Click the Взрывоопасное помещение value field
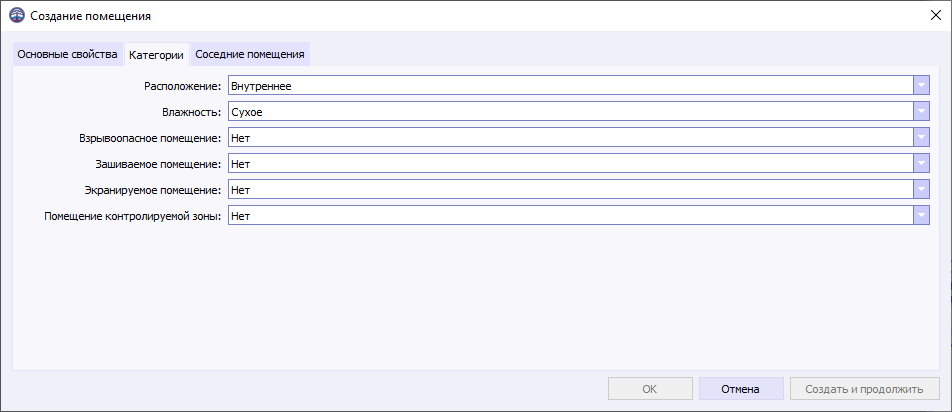 pos(570,138)
